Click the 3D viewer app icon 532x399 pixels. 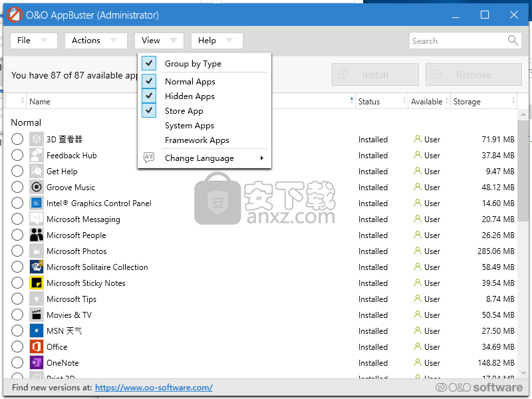click(x=37, y=139)
